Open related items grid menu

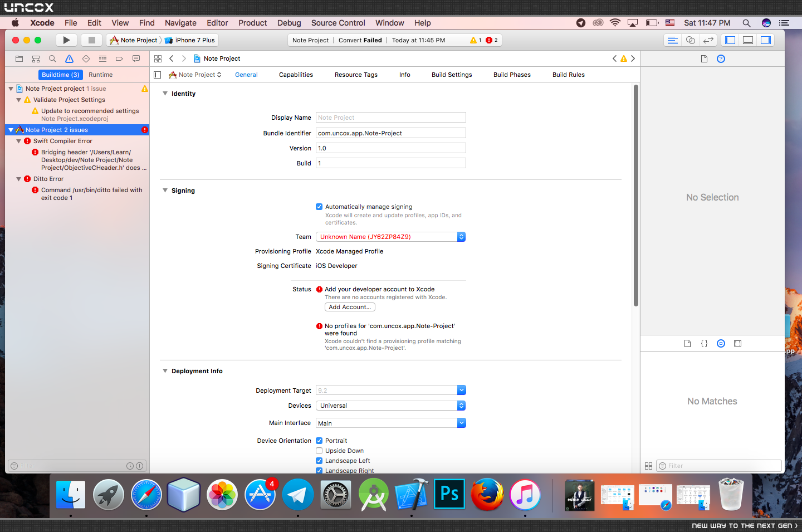[158, 58]
